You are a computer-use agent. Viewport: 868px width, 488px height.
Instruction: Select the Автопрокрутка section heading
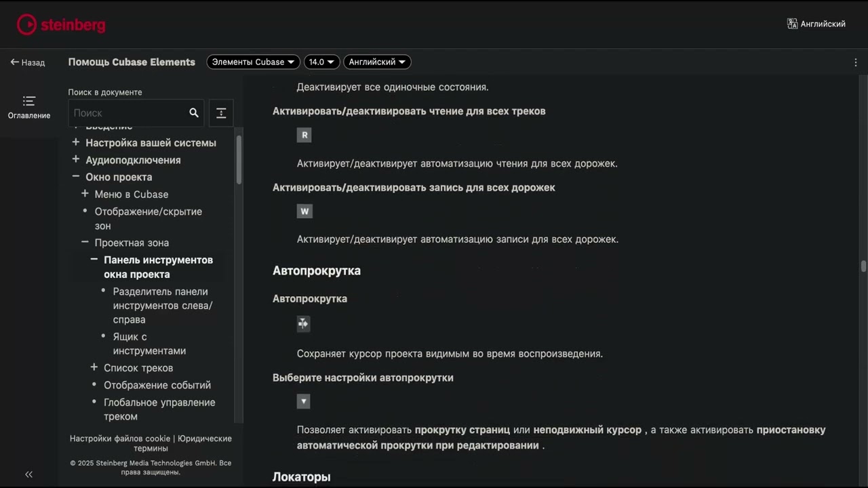click(317, 270)
